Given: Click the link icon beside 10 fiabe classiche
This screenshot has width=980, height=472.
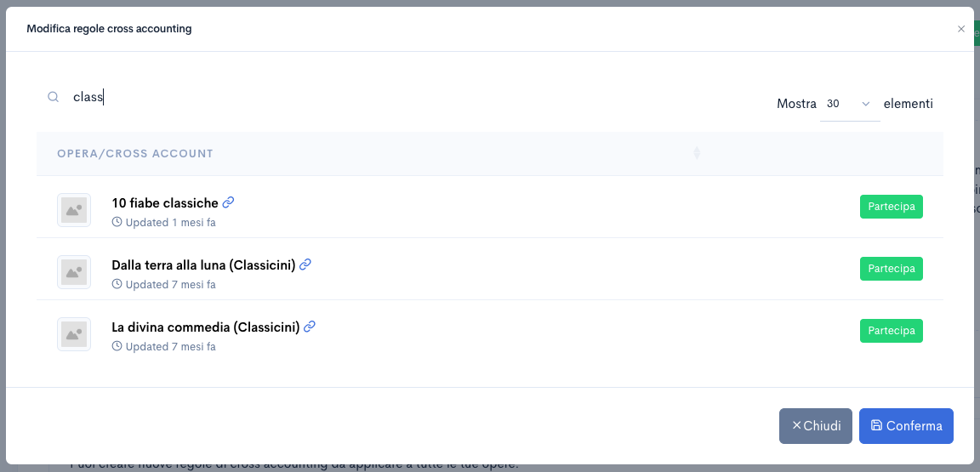Looking at the screenshot, I should [228, 202].
